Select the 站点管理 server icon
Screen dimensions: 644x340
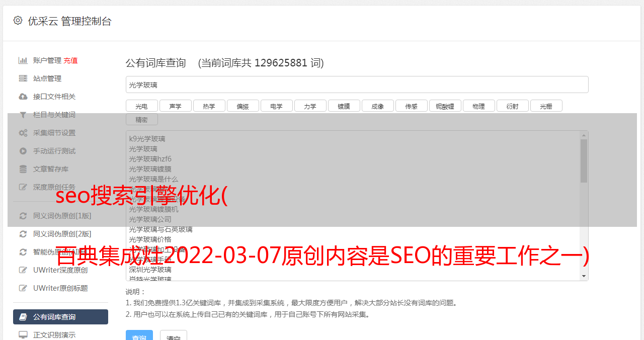click(x=23, y=78)
